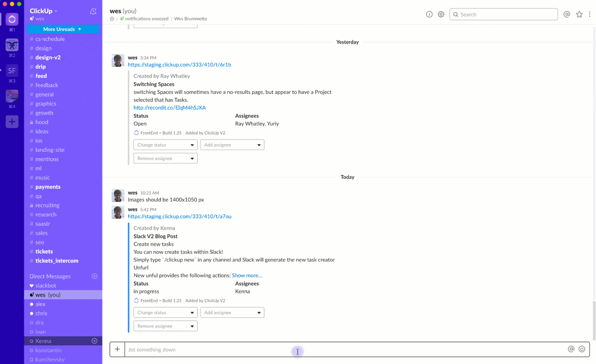Click wes avatar on 10:21 AM message
Screen dimensions: 596x364
(118, 195)
